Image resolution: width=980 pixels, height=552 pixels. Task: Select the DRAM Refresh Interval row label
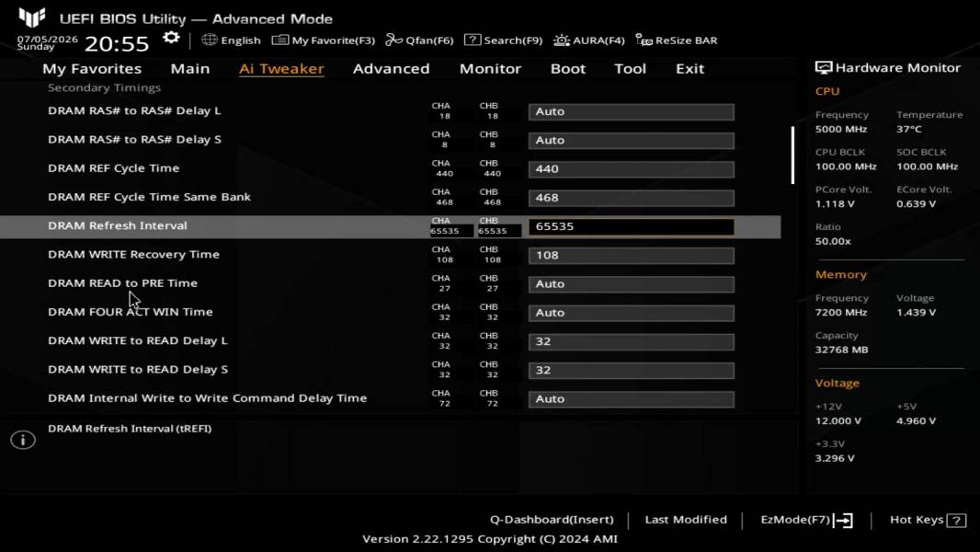pyautogui.click(x=118, y=225)
